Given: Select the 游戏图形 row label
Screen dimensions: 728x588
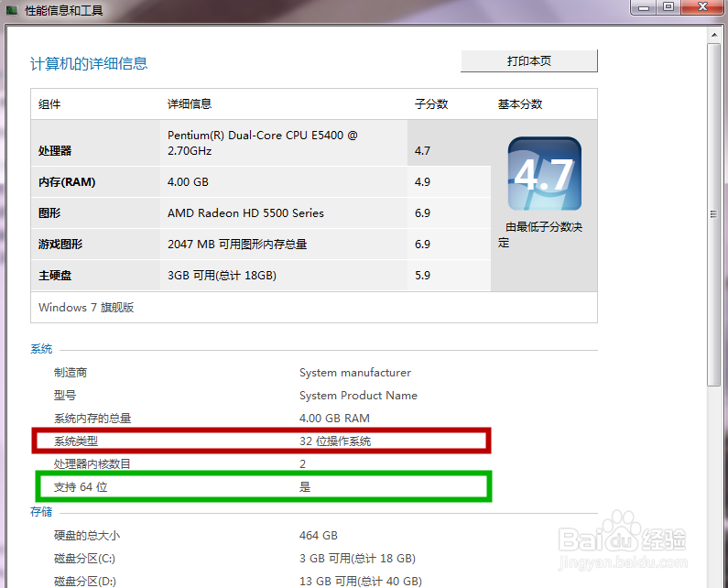Looking at the screenshot, I should tap(60, 245).
